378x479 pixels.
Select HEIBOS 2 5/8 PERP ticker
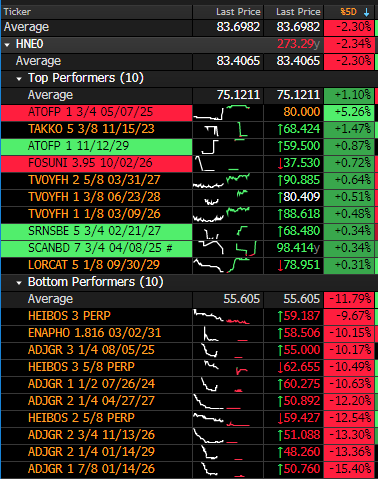81,418
